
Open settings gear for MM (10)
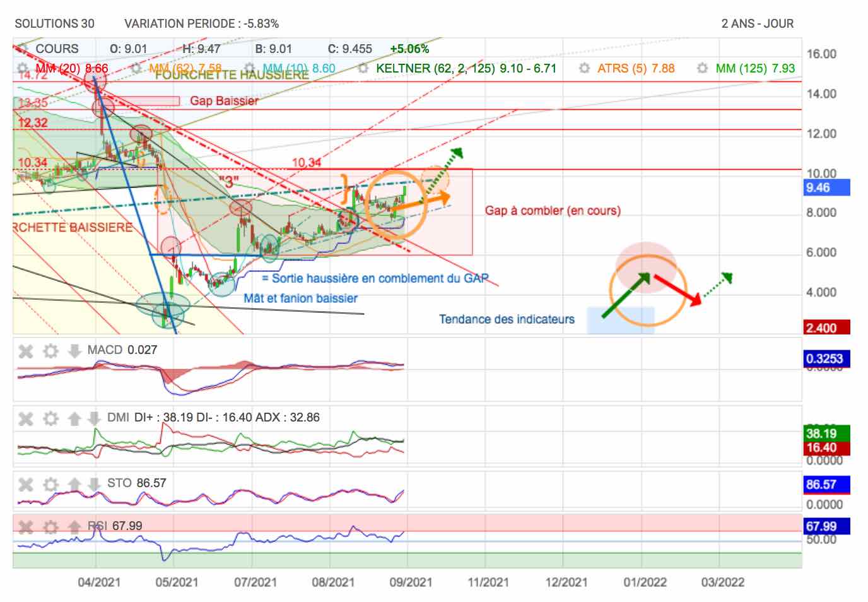pyautogui.click(x=250, y=68)
